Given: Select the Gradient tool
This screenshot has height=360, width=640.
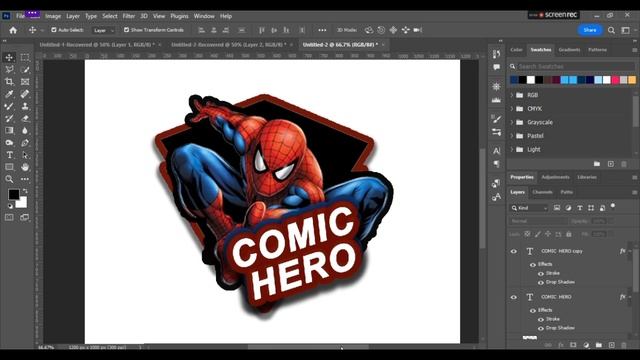Looking at the screenshot, I should click(9, 131).
